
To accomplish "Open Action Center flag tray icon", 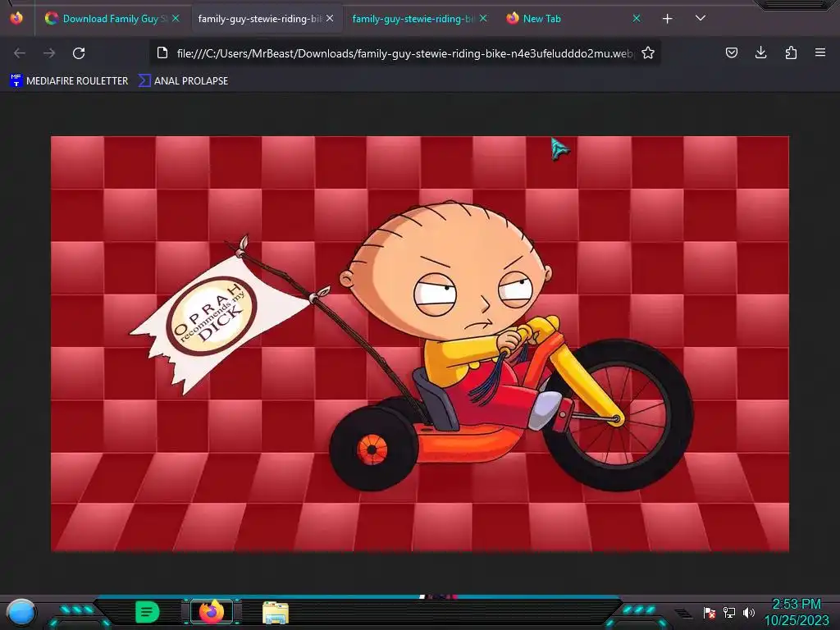I will (710, 612).
